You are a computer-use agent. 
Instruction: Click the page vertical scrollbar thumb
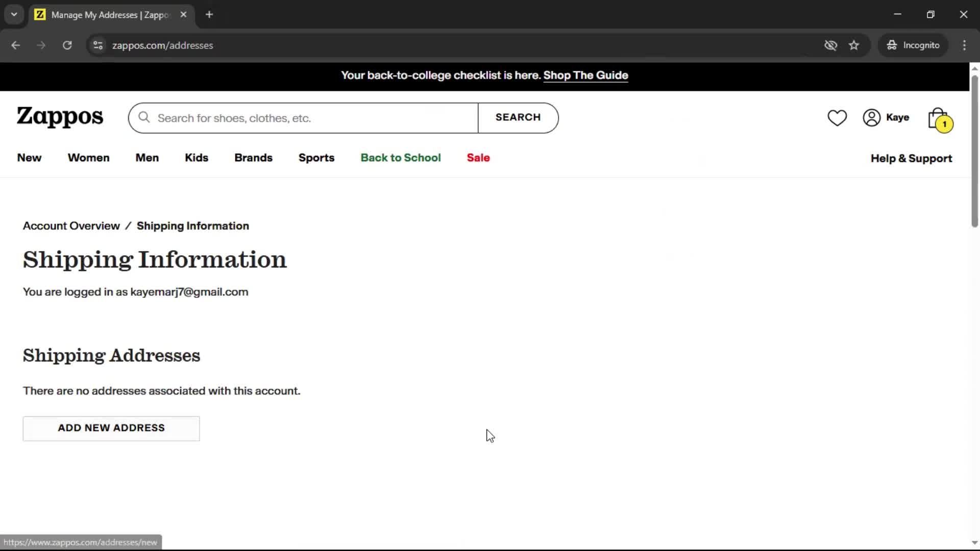pyautogui.click(x=974, y=151)
